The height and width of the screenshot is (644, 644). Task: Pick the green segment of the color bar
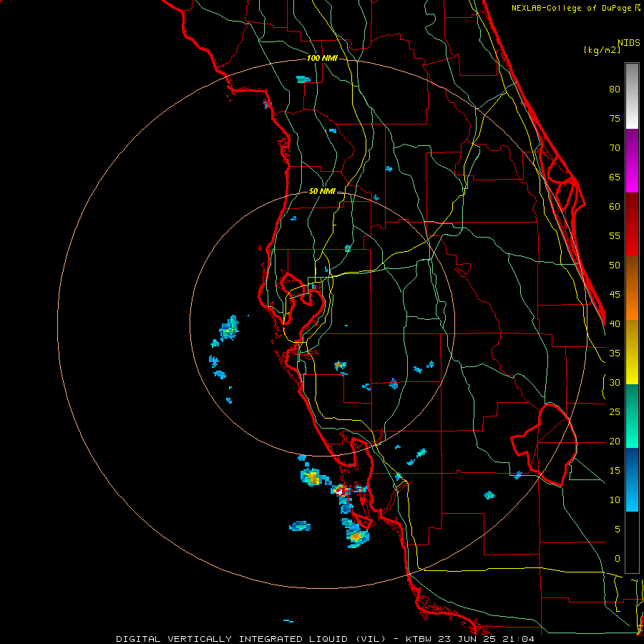(632, 416)
